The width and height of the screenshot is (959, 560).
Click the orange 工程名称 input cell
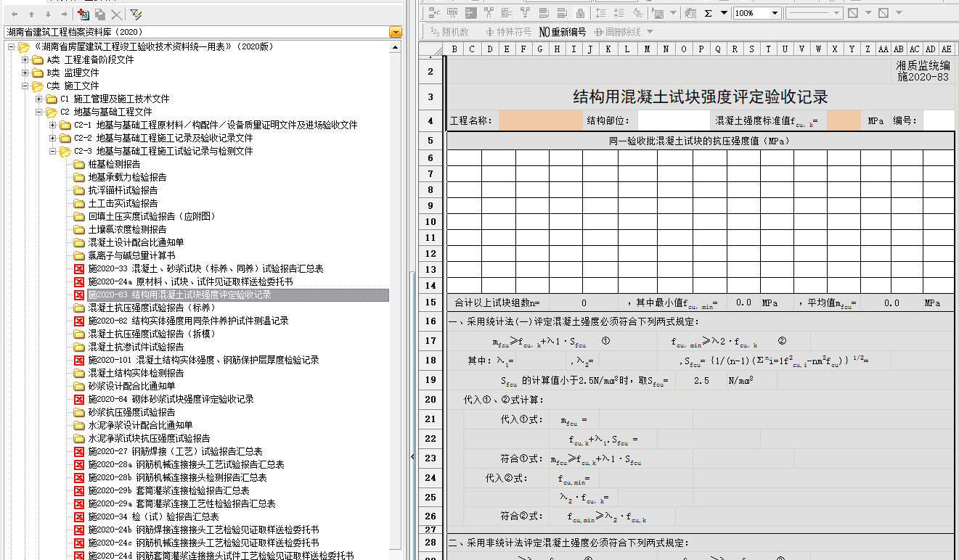click(540, 121)
